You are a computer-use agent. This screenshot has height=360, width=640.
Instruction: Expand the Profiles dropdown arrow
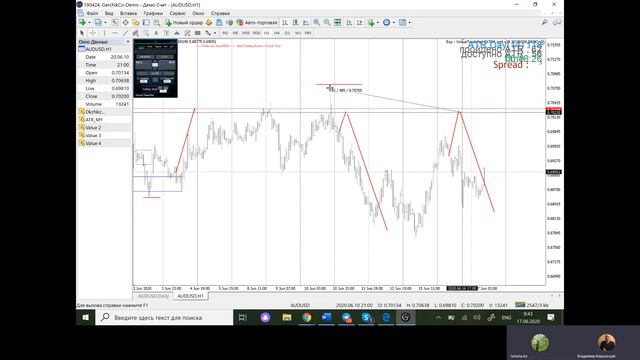click(105, 22)
